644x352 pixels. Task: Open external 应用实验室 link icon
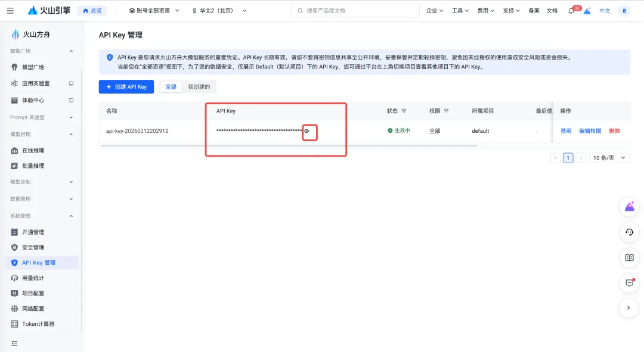pos(71,83)
